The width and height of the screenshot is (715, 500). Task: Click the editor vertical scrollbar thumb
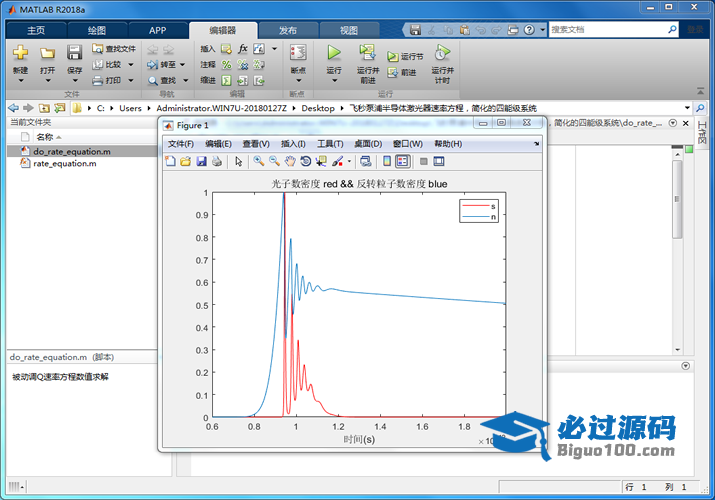pos(677,199)
